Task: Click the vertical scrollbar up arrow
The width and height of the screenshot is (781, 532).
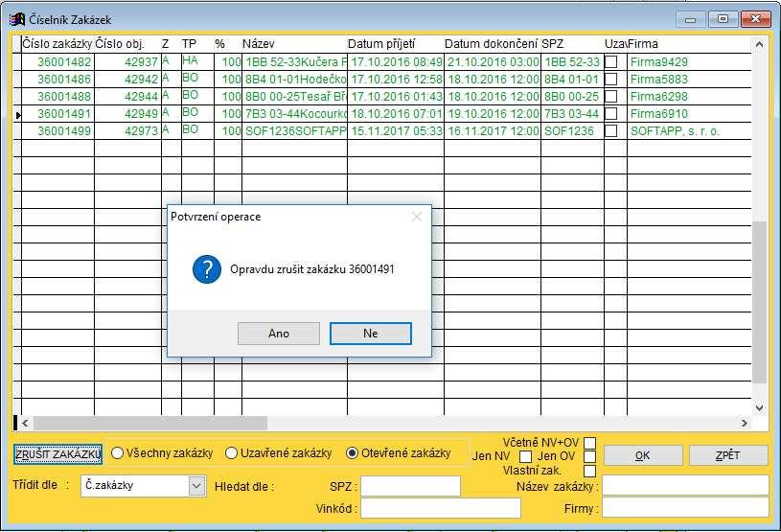Action: [759, 45]
